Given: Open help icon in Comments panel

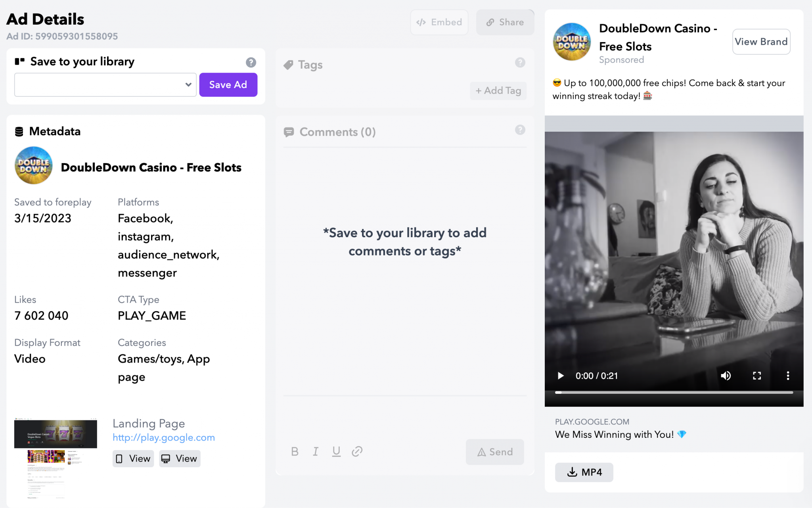Looking at the screenshot, I should [x=520, y=130].
